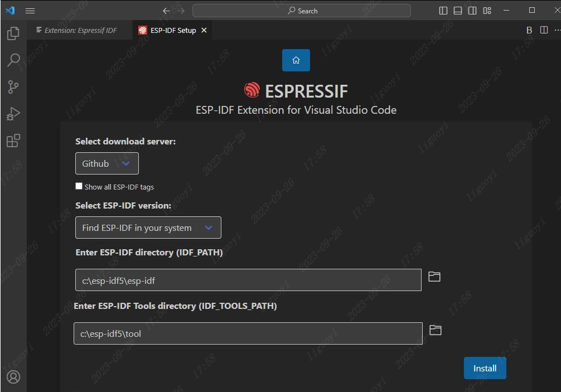Click the Install button
The width and height of the screenshot is (561, 392).
tap(485, 368)
